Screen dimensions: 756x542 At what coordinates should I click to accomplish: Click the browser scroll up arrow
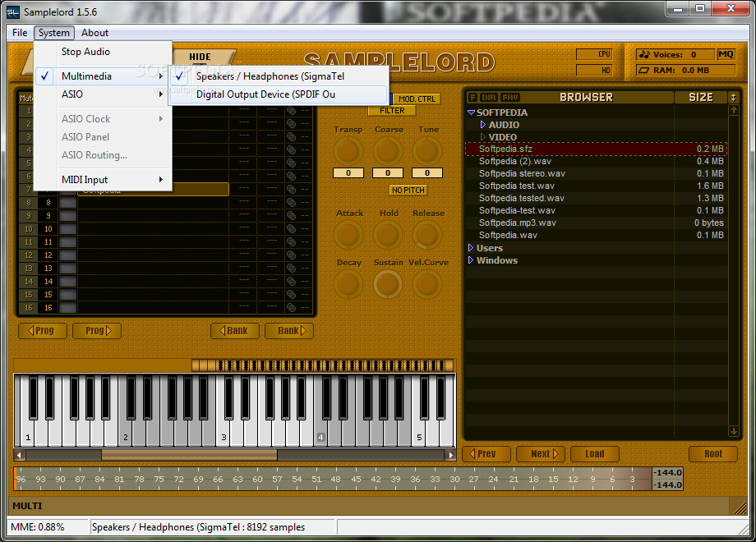click(x=733, y=110)
